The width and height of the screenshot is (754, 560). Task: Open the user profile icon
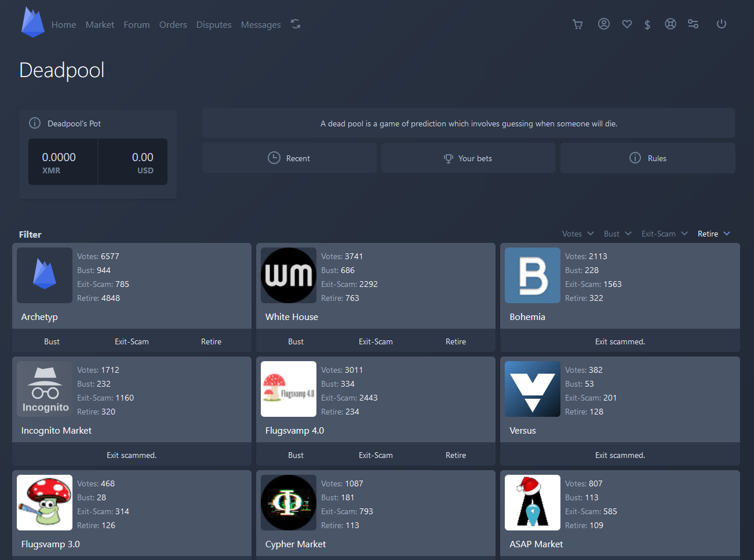click(x=603, y=24)
